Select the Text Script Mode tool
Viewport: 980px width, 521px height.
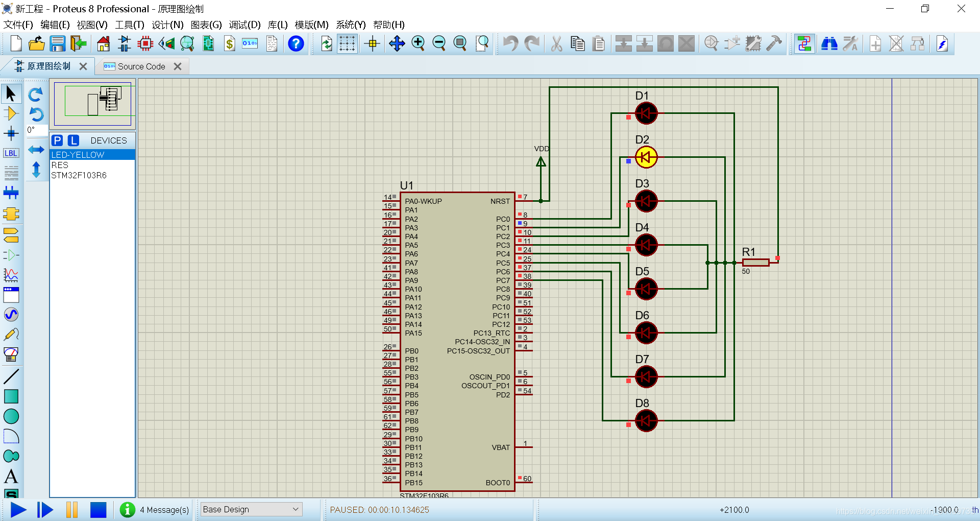pos(11,173)
